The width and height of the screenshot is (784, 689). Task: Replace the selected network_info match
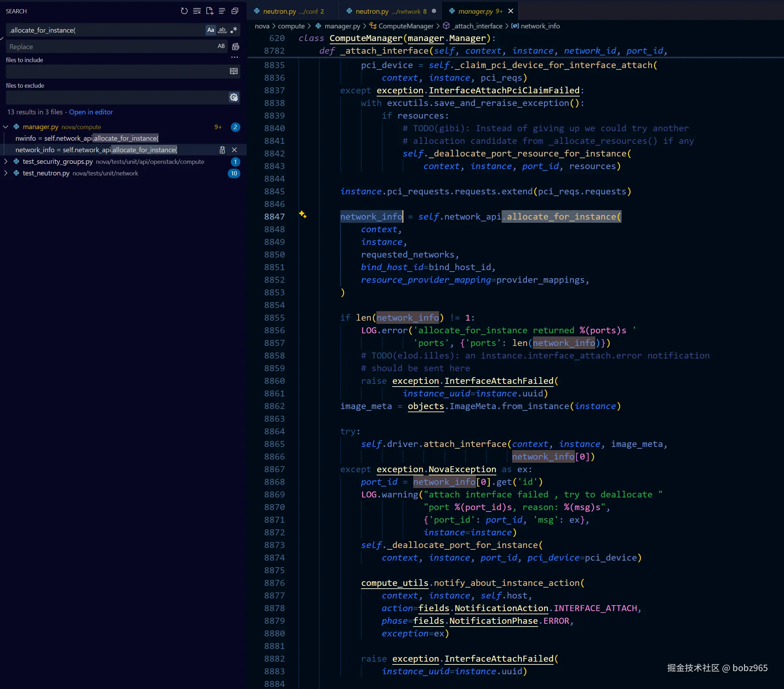pos(222,150)
